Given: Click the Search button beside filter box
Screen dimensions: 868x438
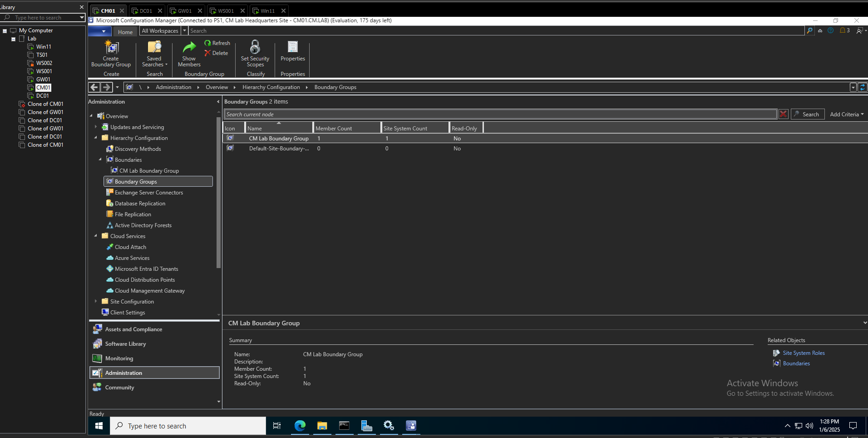Looking at the screenshot, I should (808, 114).
